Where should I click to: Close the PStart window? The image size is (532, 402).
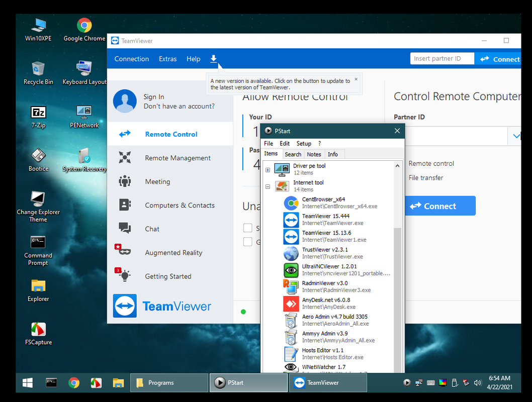tap(397, 131)
